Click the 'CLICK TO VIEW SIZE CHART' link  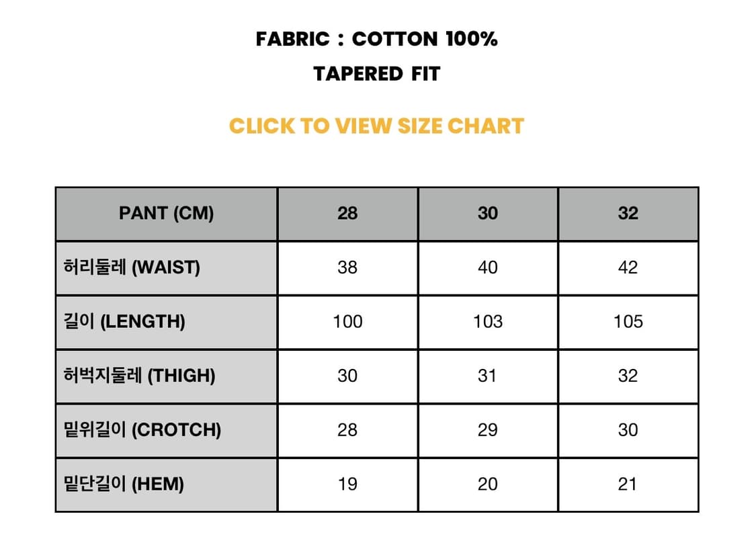(x=376, y=126)
